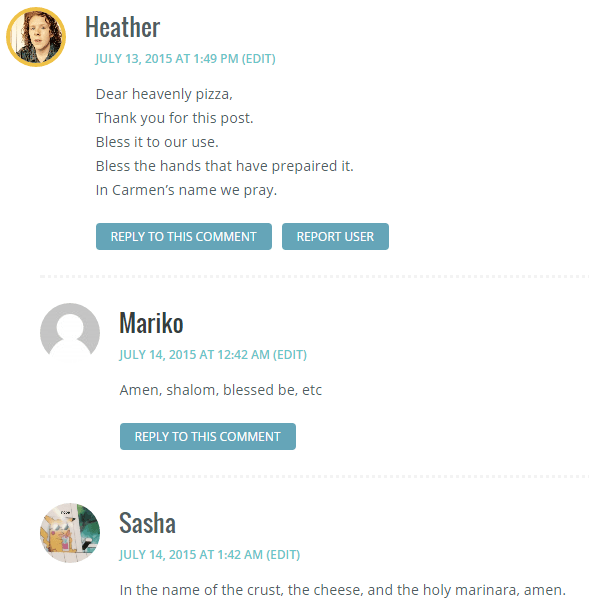Report user Heather
The image size is (589, 611).
click(x=335, y=237)
